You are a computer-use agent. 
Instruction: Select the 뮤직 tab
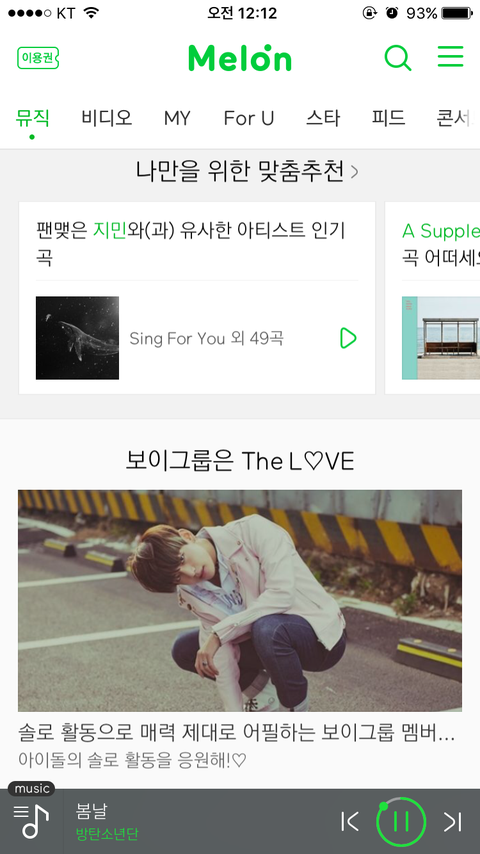coord(32,118)
